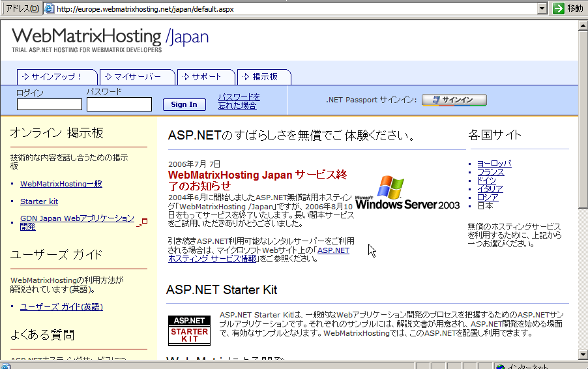
Task: Click the vertical scrollbar thumb
Action: 583,119
